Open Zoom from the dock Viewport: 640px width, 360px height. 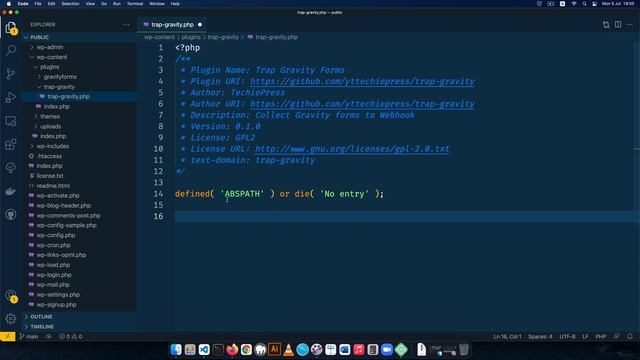[387, 350]
